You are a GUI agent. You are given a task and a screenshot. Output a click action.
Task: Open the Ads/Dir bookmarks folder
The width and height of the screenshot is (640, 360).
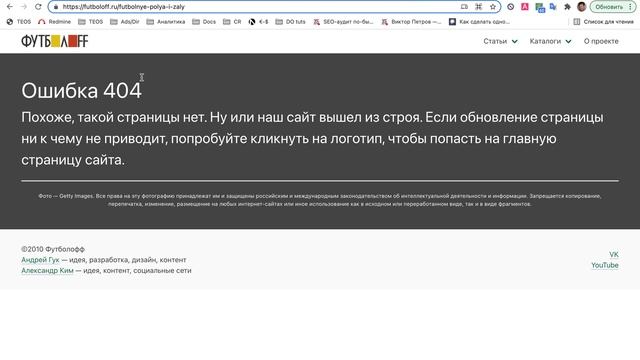[x=125, y=22]
